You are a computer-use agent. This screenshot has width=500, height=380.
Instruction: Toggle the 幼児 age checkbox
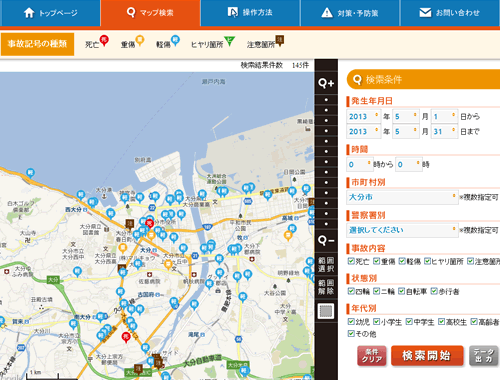pos(351,321)
